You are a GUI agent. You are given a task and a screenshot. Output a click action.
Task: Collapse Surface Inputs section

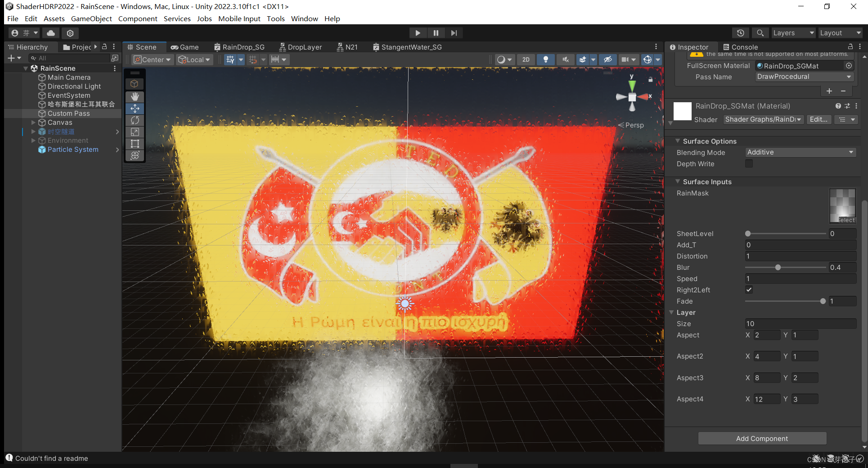coord(678,182)
